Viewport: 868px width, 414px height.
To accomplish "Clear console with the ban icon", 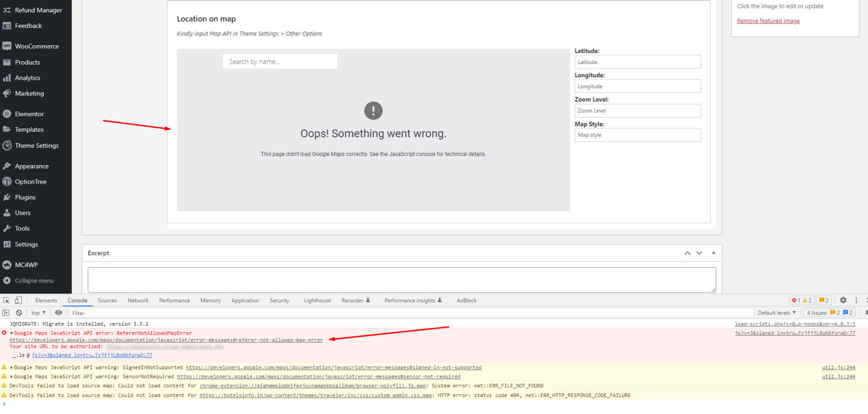I will point(19,313).
